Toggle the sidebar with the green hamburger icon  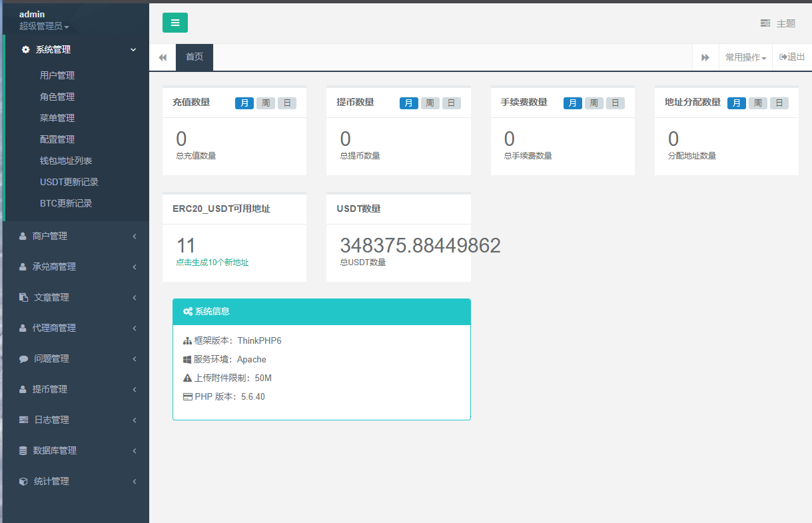(x=175, y=22)
